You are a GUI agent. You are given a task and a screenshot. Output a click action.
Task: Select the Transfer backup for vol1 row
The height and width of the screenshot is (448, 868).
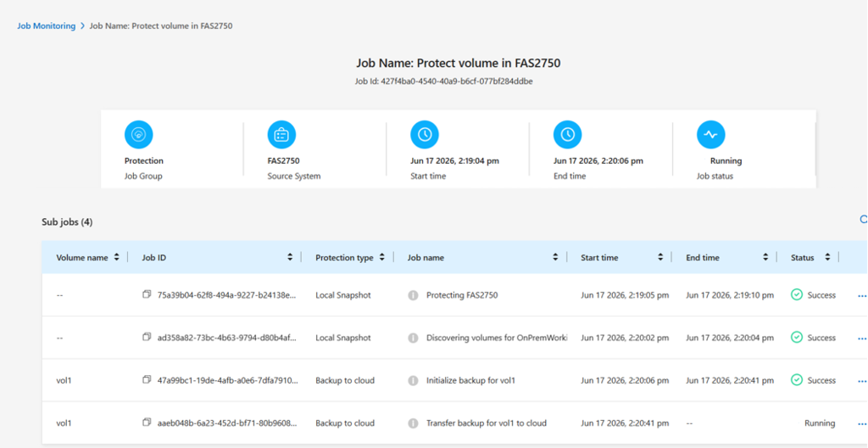coord(454,423)
